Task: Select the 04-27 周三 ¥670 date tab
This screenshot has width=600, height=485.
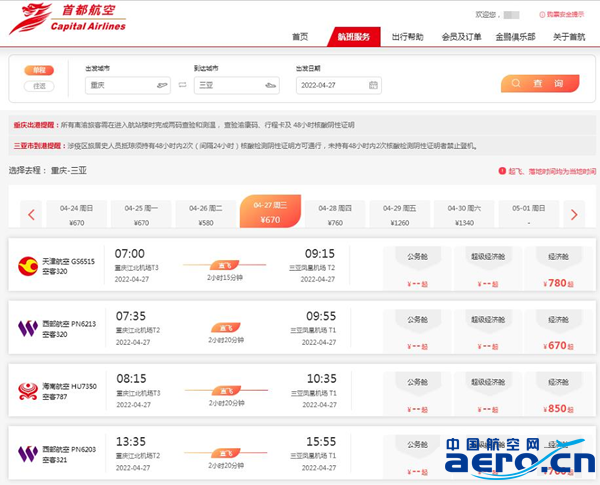Action: (270, 212)
